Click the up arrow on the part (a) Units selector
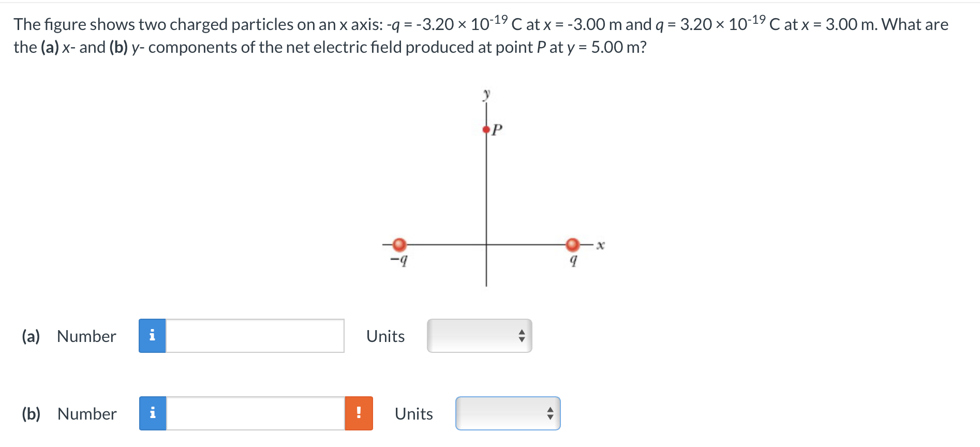This screenshot has height=447, width=980. [522, 333]
